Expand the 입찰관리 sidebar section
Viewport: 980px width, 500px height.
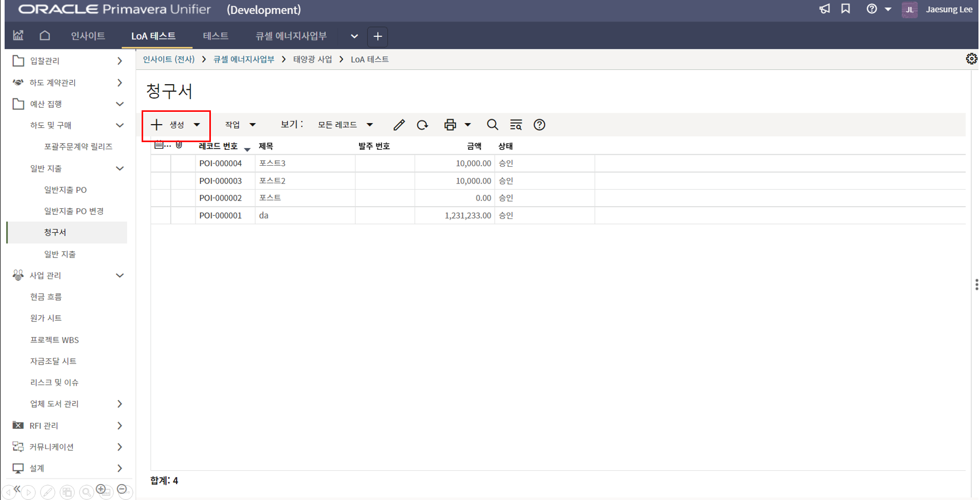click(120, 61)
